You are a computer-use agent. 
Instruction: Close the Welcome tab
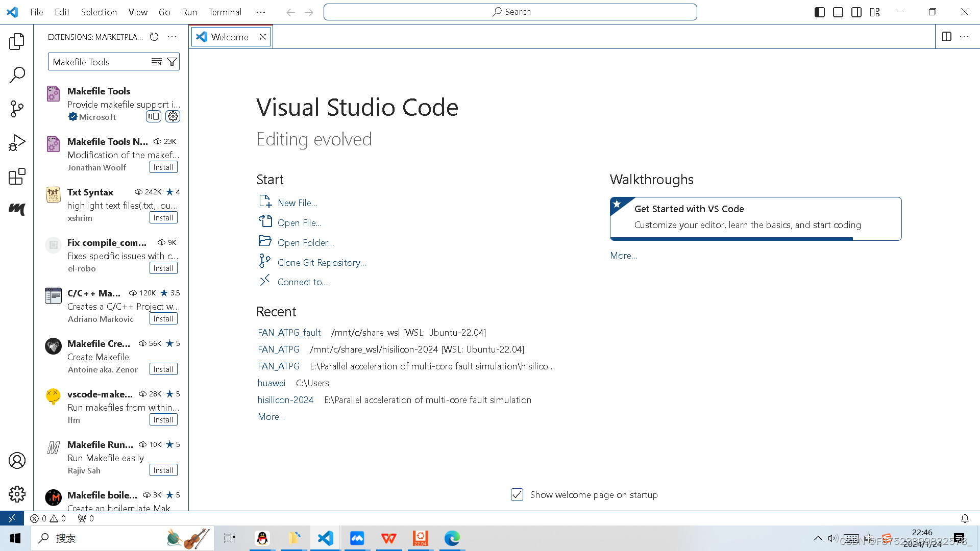coord(262,37)
